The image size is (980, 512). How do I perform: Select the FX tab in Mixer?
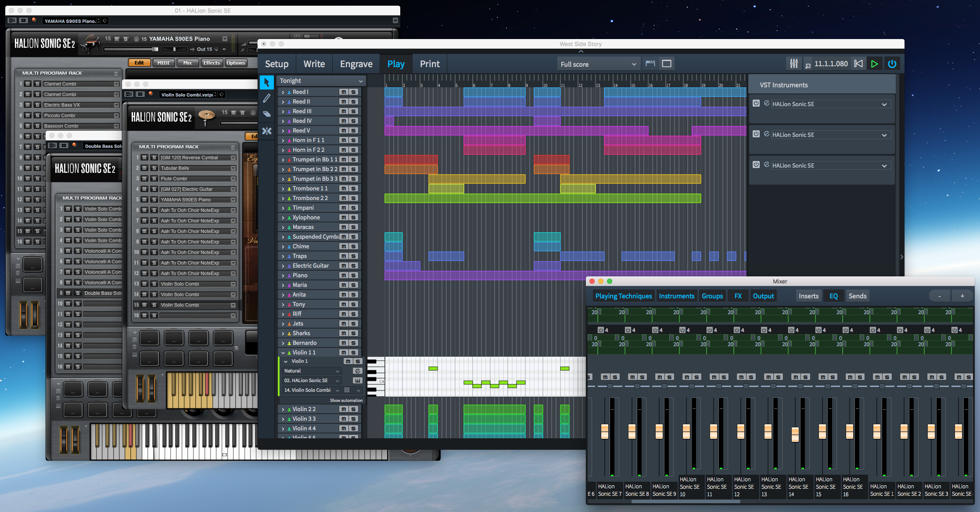[738, 296]
